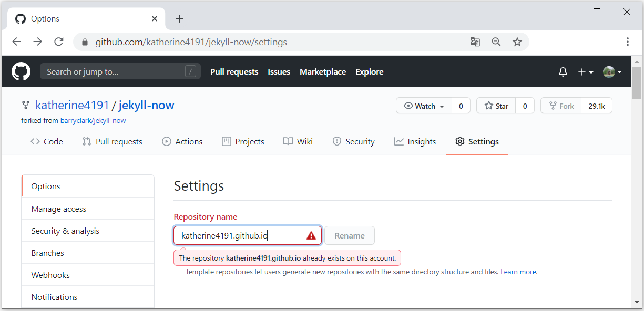Image resolution: width=644 pixels, height=311 pixels.
Task: Star the repository
Action: coord(496,106)
